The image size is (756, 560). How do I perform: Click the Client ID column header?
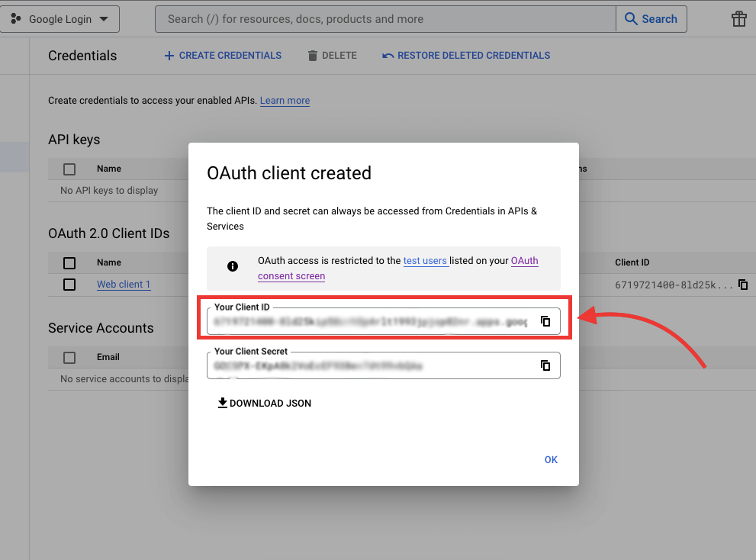coord(632,262)
